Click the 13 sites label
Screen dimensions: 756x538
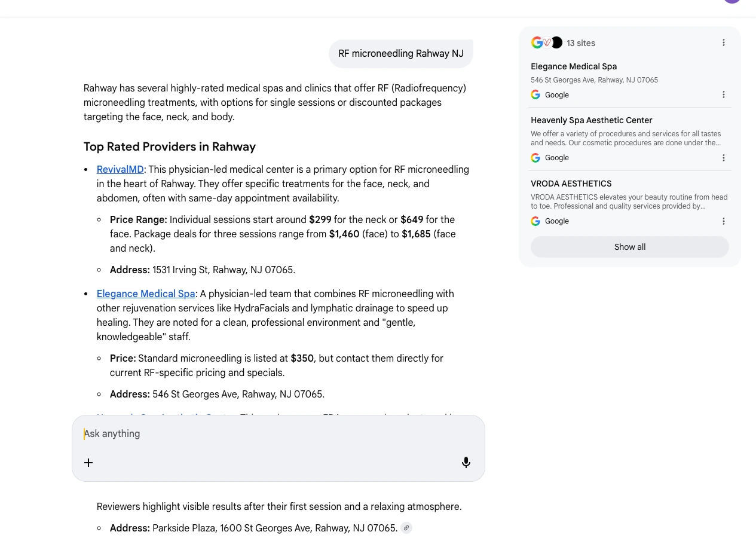[x=581, y=43]
